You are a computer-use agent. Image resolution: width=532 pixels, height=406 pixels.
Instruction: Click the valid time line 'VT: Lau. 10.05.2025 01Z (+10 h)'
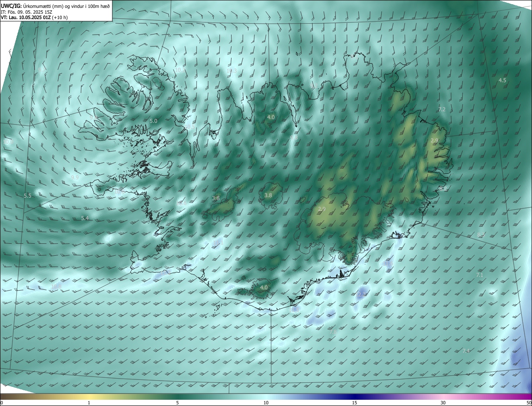point(34,17)
